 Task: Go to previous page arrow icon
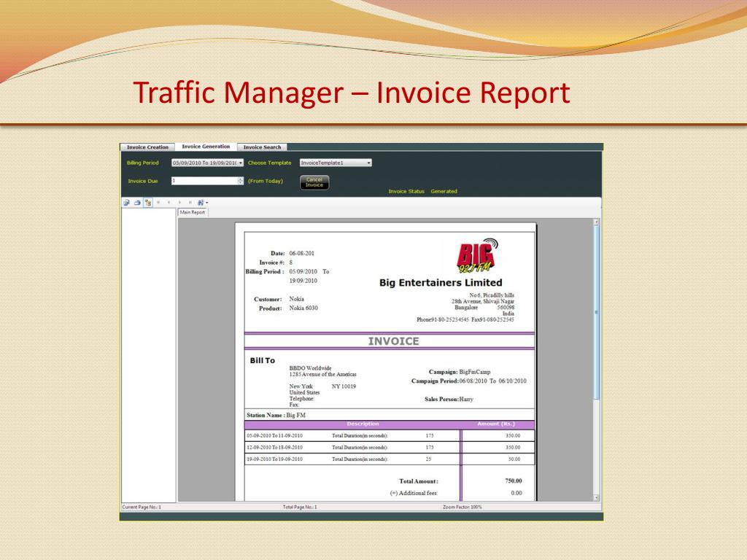pos(169,203)
